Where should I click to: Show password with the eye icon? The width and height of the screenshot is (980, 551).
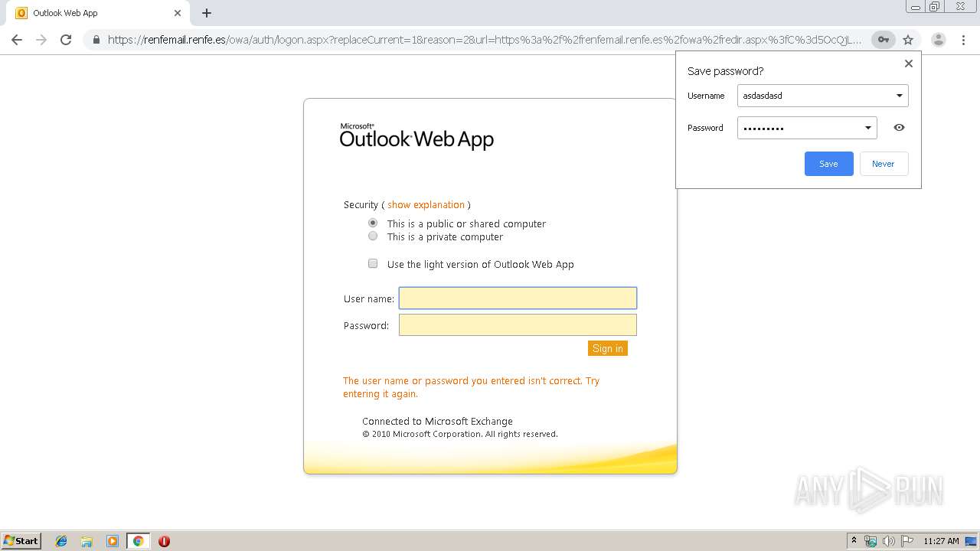[899, 128]
